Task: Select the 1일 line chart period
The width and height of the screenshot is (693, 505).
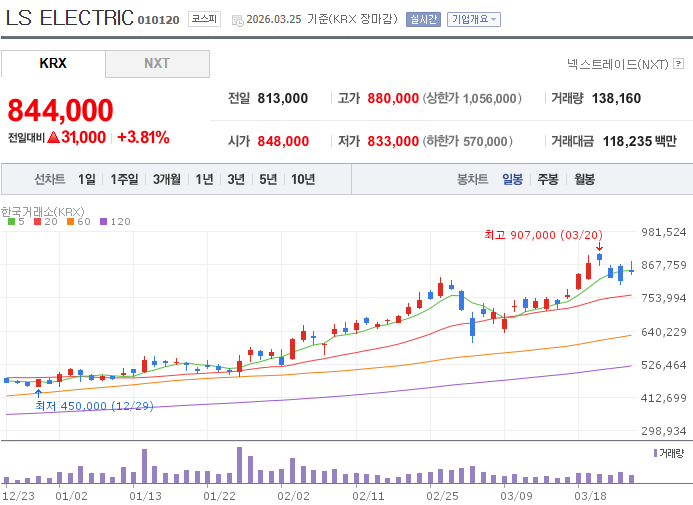Action: click(87, 179)
